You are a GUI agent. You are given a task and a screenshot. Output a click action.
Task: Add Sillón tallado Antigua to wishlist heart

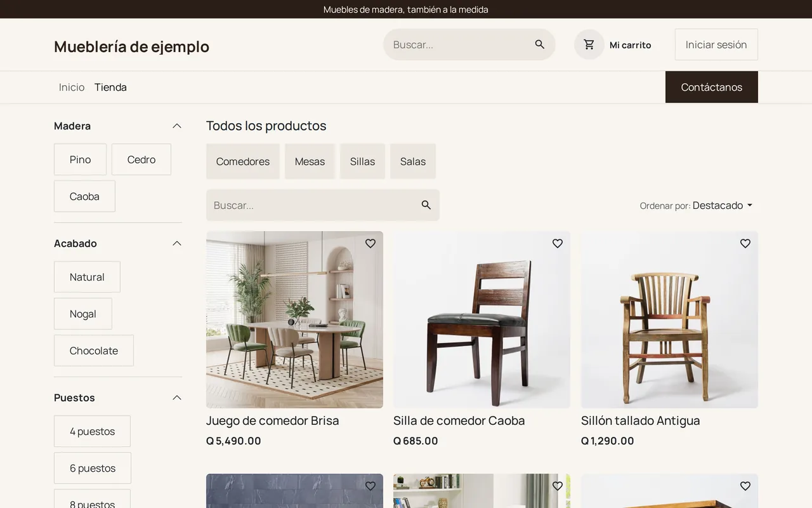coord(745,243)
